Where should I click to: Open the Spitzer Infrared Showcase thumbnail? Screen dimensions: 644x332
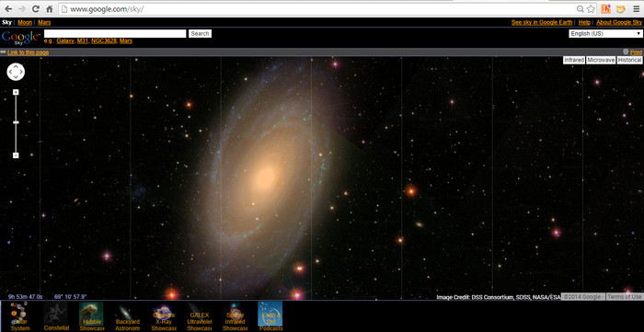(x=235, y=316)
